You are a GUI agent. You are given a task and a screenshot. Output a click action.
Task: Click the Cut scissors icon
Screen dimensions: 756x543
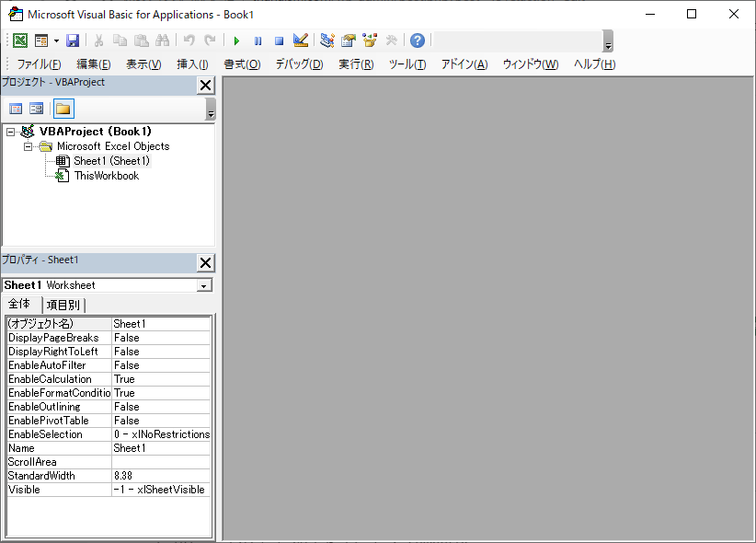[98, 40]
